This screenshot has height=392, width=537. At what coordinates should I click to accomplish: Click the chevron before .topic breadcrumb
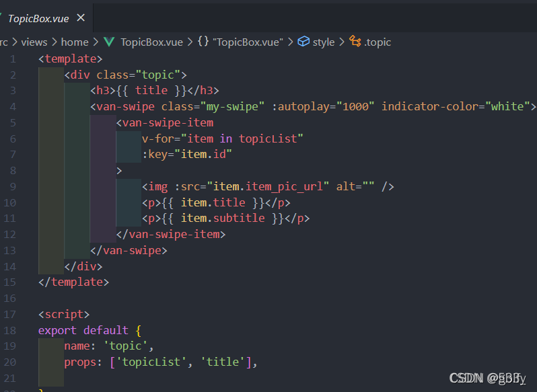pyautogui.click(x=342, y=42)
